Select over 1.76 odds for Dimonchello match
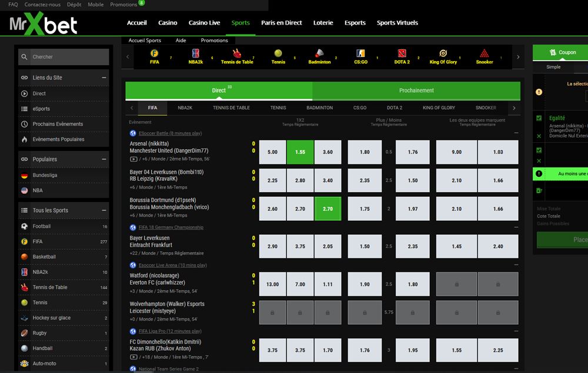This screenshot has height=373, width=588. tap(365, 350)
